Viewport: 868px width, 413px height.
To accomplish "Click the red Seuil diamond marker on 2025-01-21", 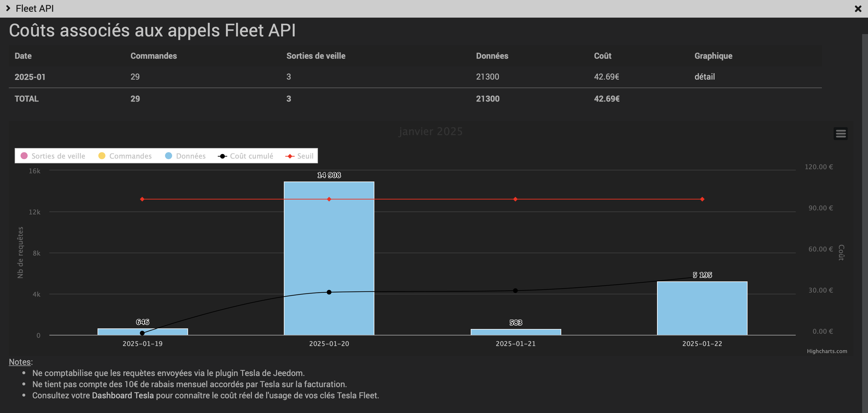I will click(515, 199).
